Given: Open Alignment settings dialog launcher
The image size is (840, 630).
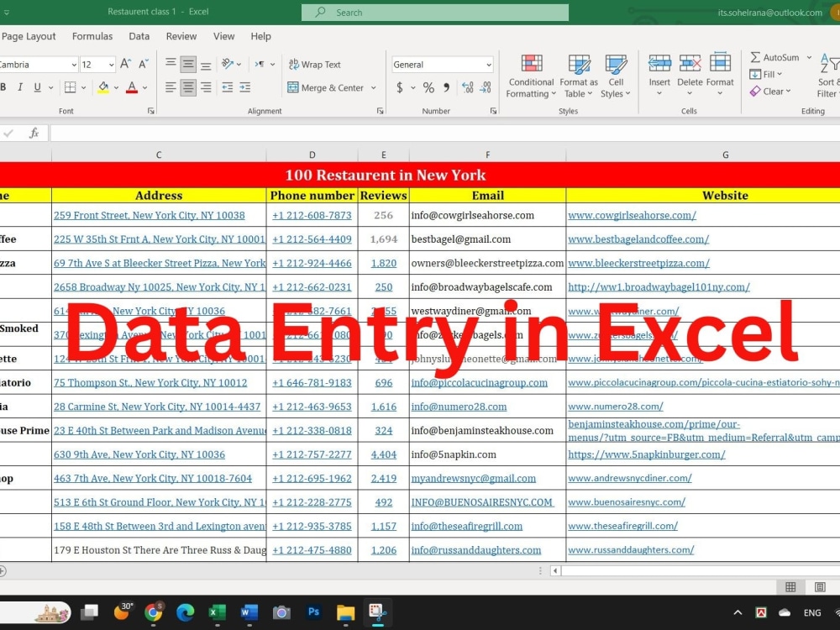Looking at the screenshot, I should coord(380,111).
